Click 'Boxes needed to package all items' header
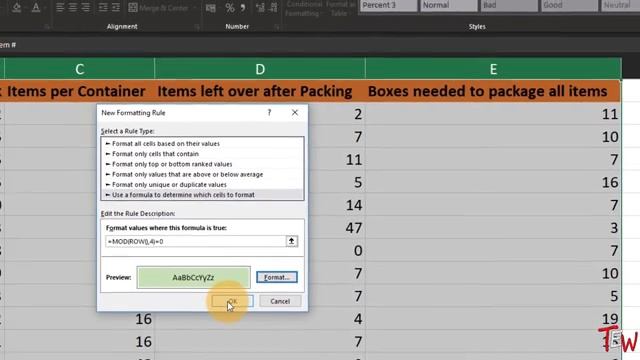The image size is (640, 360). (x=493, y=91)
